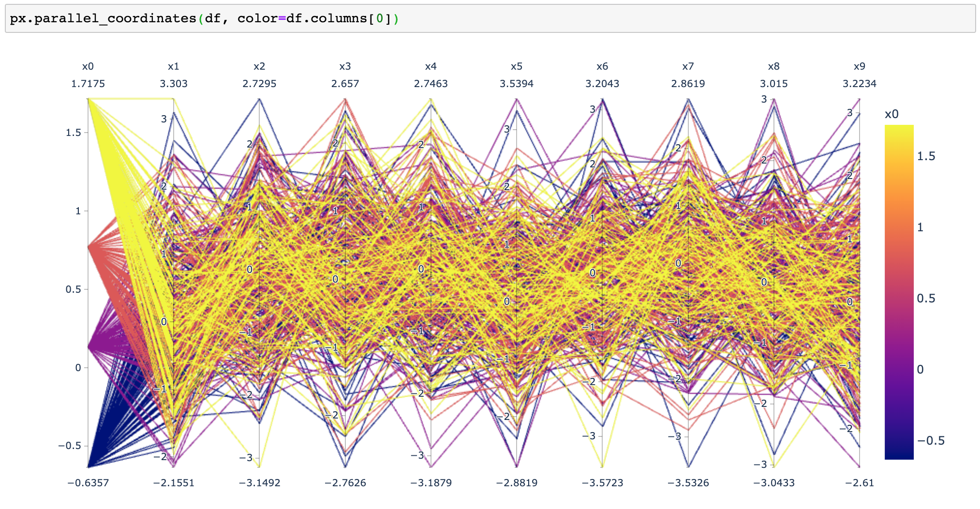Click the x9 axis label
Screen dimensions: 980x509
(860, 66)
